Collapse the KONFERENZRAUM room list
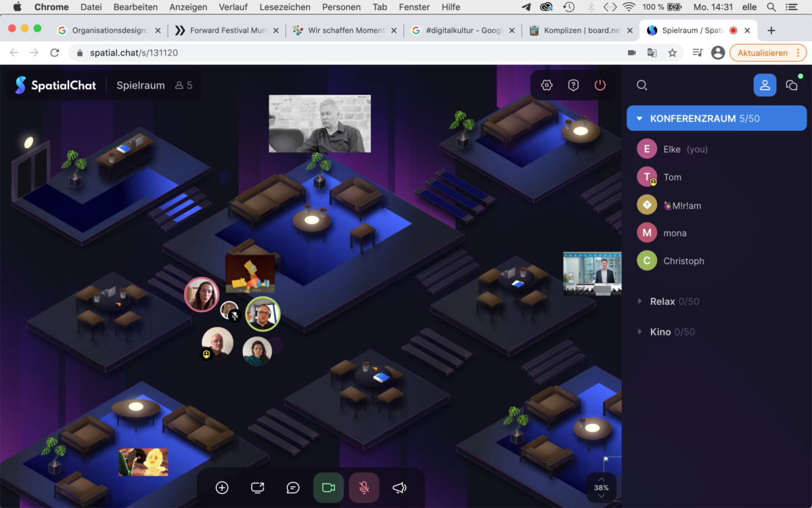The image size is (812, 508). coord(639,119)
